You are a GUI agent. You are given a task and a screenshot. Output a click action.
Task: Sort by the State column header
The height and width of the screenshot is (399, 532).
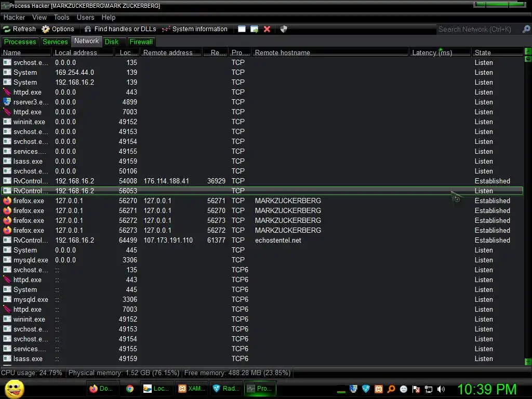point(497,52)
